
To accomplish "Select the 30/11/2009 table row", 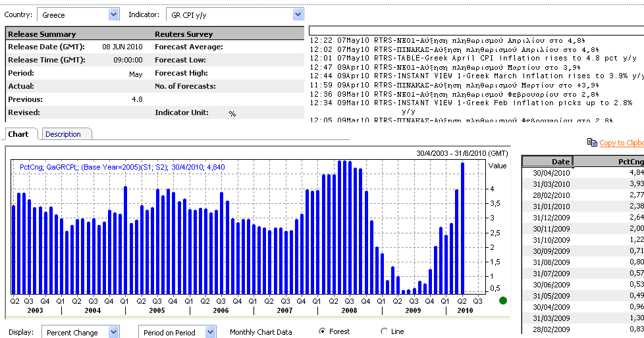I will [x=583, y=228].
